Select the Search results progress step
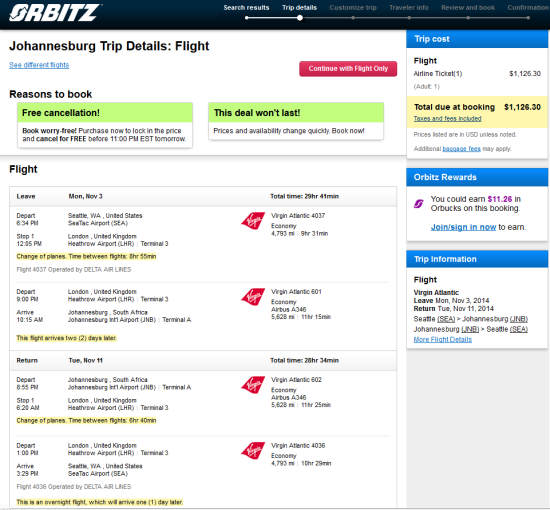Viewport: 550px width, 510px height. (246, 8)
